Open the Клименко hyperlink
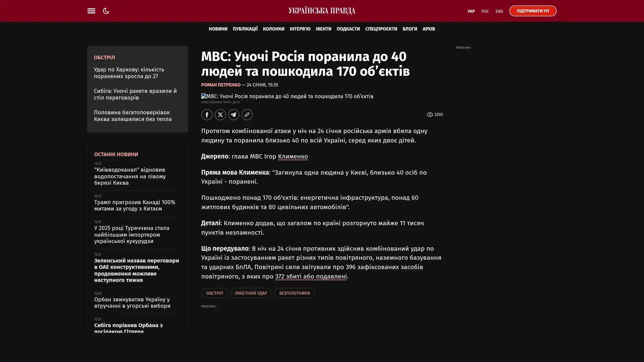 coord(292,157)
